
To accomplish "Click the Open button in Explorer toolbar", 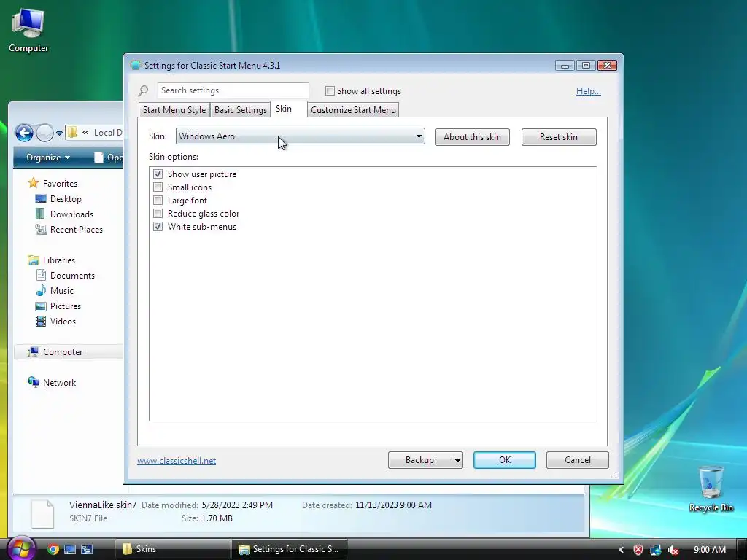I will click(x=108, y=157).
